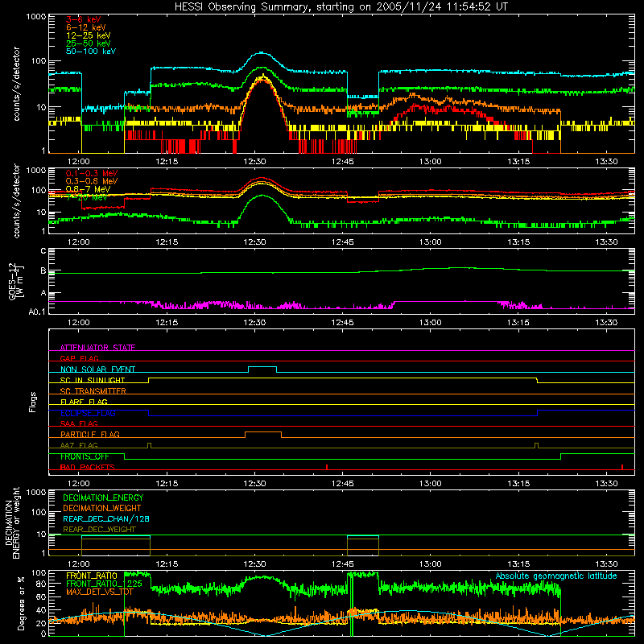Click the red BAD_PACKETS spike near 12:42

coord(327,467)
